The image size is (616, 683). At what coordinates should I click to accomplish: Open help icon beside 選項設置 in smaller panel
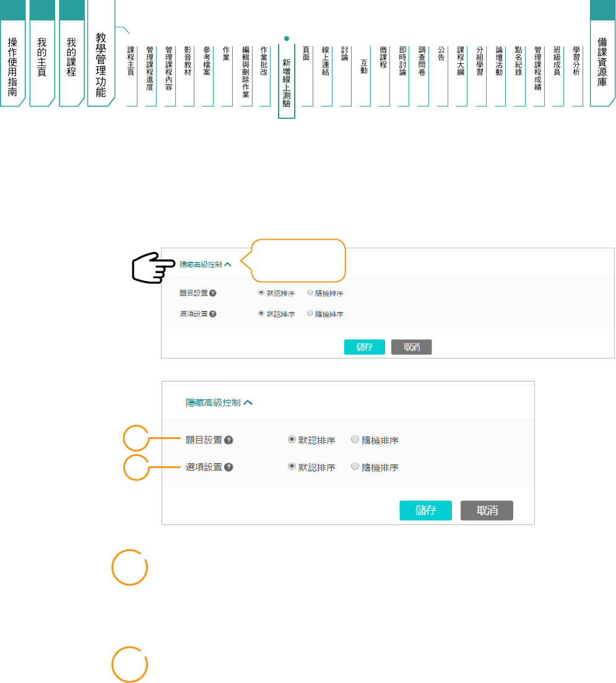(x=212, y=313)
